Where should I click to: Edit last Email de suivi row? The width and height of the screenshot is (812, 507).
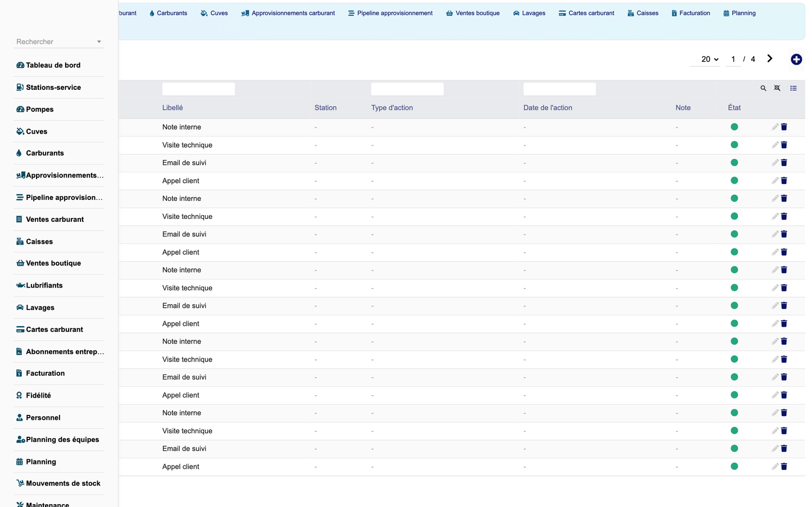775,449
